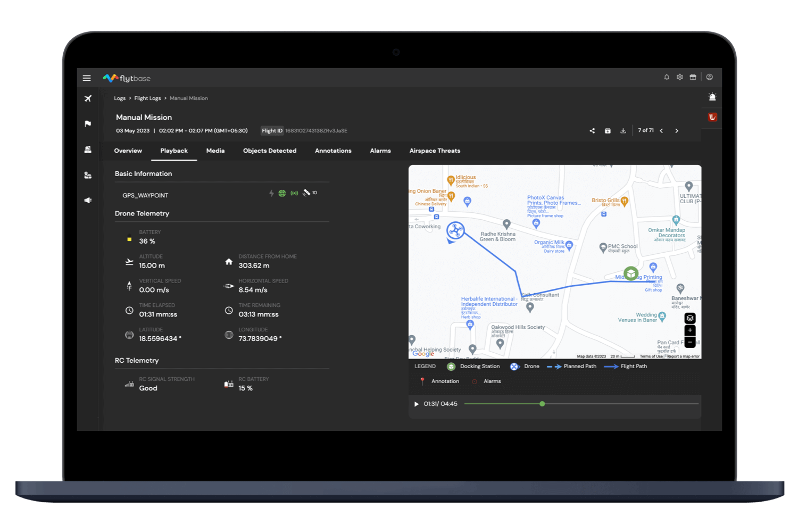Open the hamburger menu next to flytbase logo
The image size is (798, 532).
click(87, 78)
